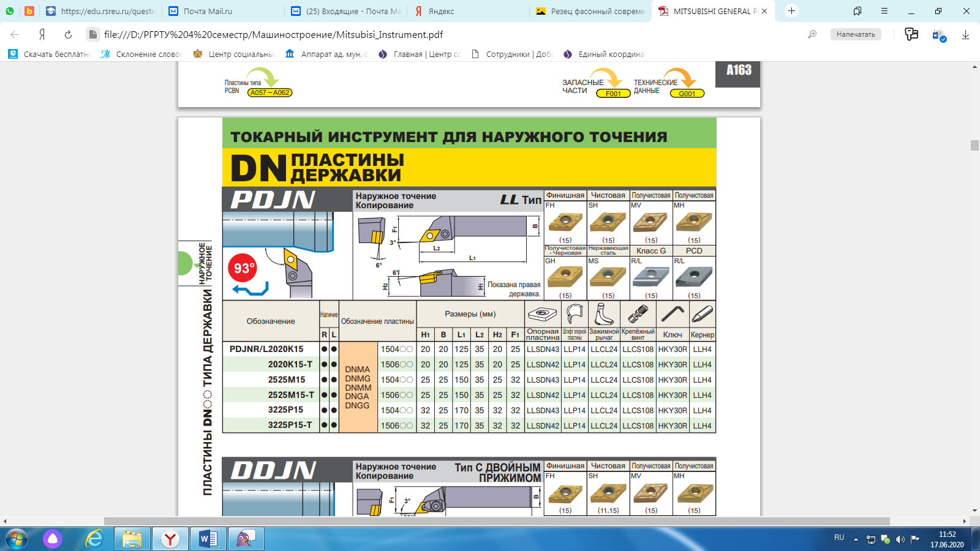Open the Центр социальны bookmark
Screen dimensions: 980x551
pos(234,54)
